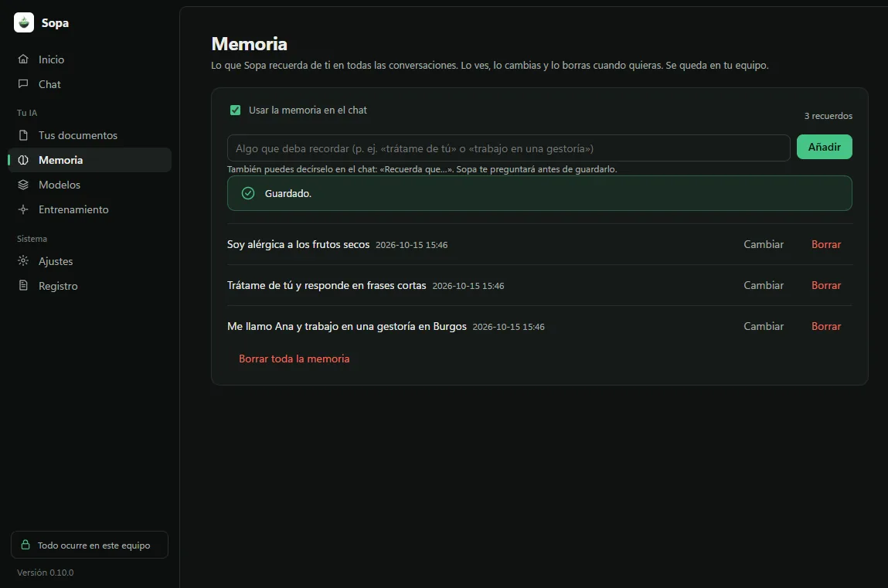
Task: Click the Sopa bowl logo icon
Action: click(24, 22)
